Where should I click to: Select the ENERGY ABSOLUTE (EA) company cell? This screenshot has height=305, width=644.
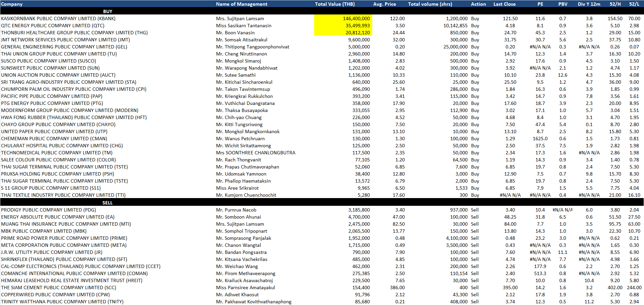point(58,217)
